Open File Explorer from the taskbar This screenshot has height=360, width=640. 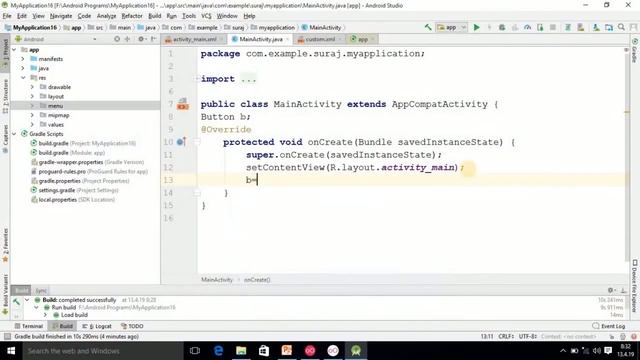[x=241, y=351]
